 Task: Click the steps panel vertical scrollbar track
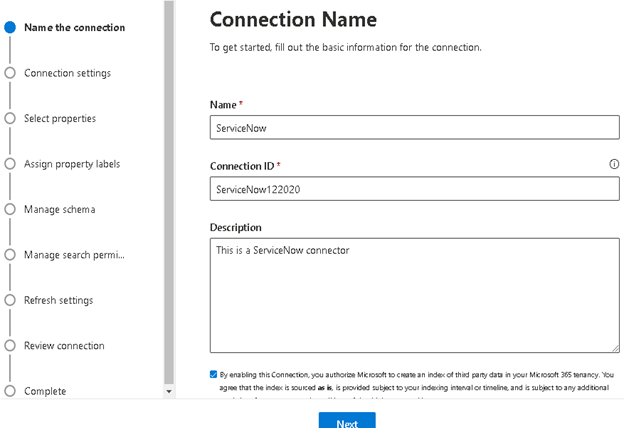169,193
